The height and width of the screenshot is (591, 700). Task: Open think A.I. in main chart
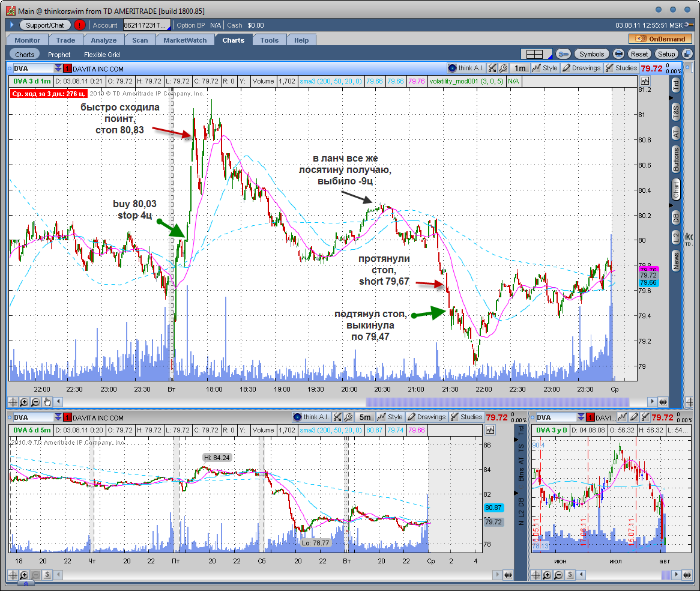pos(466,68)
